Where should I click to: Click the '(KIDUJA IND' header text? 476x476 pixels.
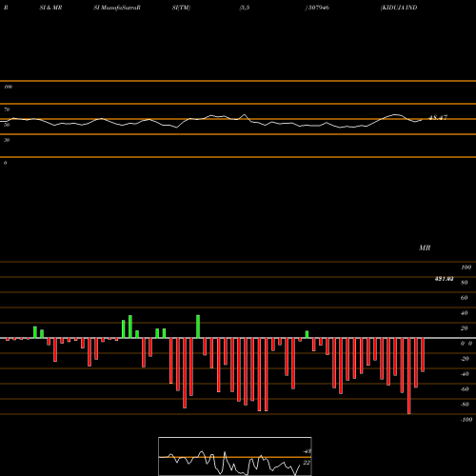coord(399,8)
